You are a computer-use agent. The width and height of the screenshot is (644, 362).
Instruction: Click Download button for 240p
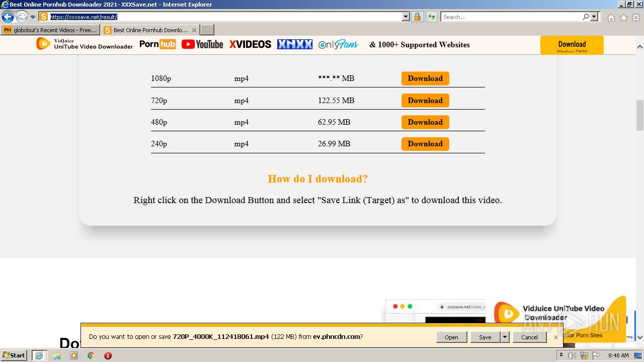click(425, 144)
